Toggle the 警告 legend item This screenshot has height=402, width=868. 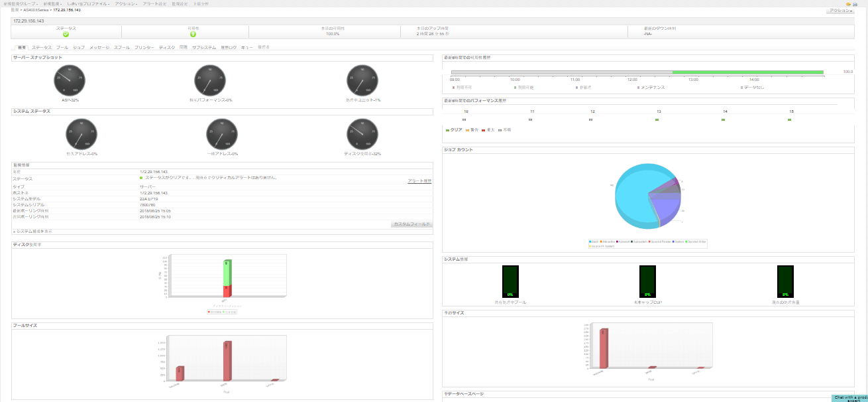click(x=472, y=130)
